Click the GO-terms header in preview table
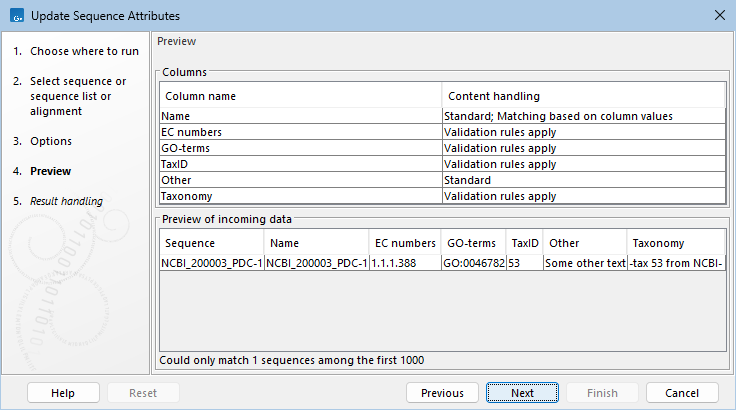The image size is (736, 410). (x=474, y=243)
